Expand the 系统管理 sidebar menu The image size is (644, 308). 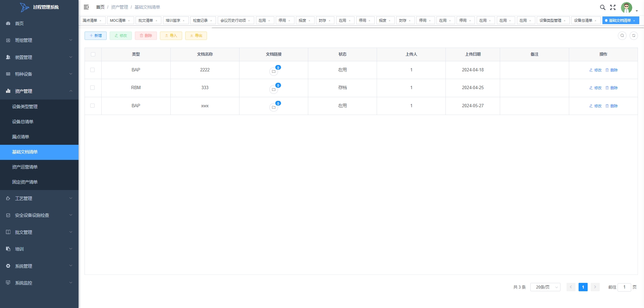pos(39,266)
